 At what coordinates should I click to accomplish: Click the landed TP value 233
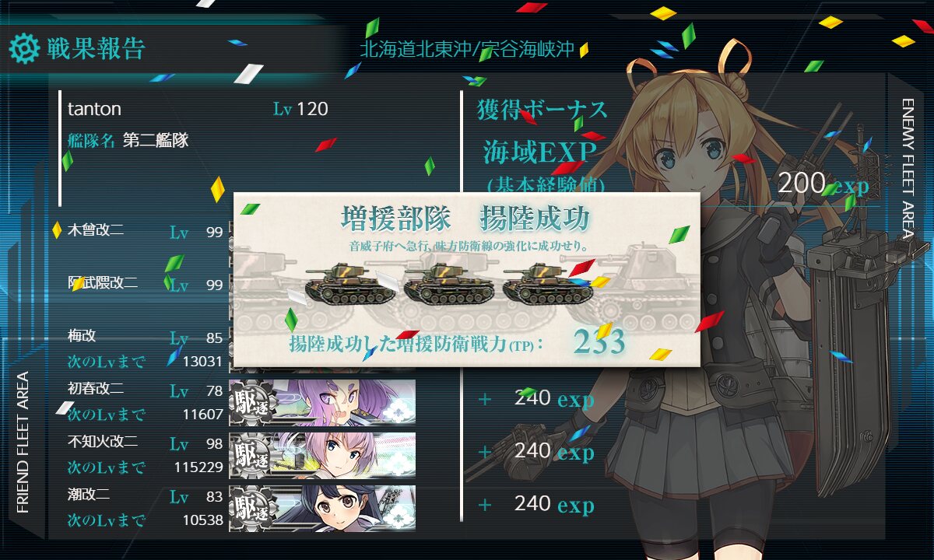click(x=599, y=343)
